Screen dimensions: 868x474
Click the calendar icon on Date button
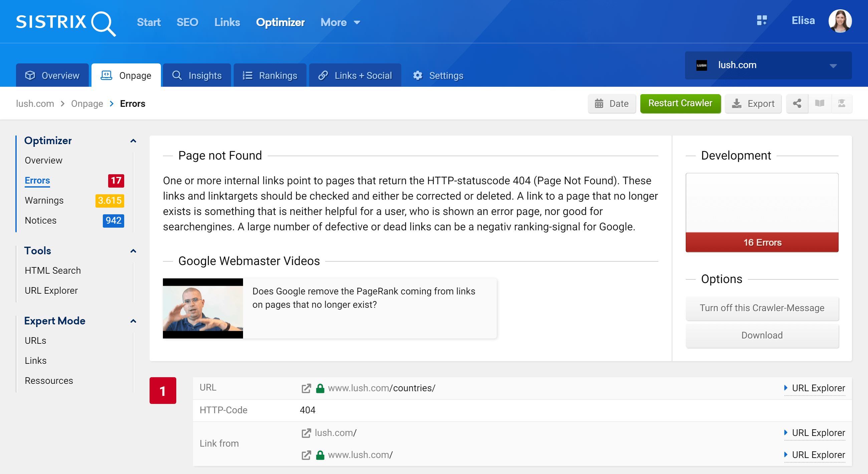coord(599,103)
